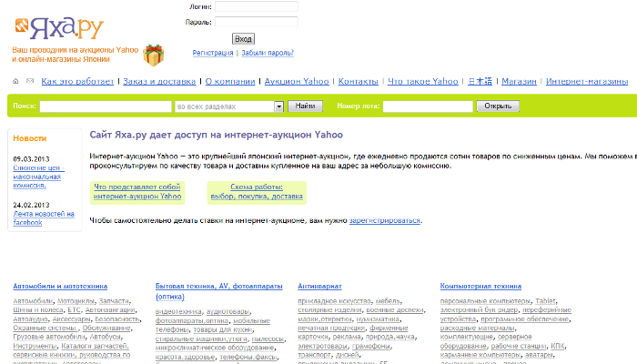Expand the во всех разделах dropdown

[229, 106]
